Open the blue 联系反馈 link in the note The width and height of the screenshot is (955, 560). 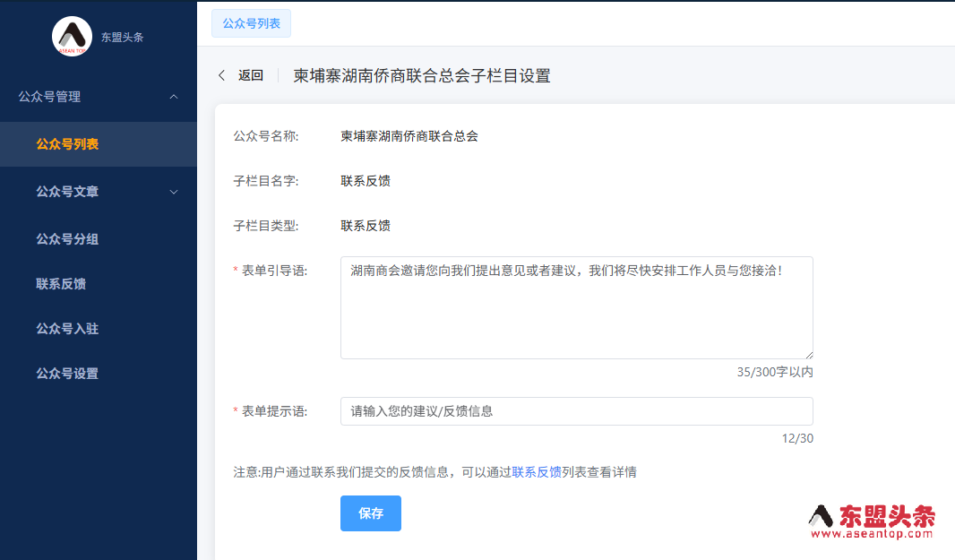point(537,472)
